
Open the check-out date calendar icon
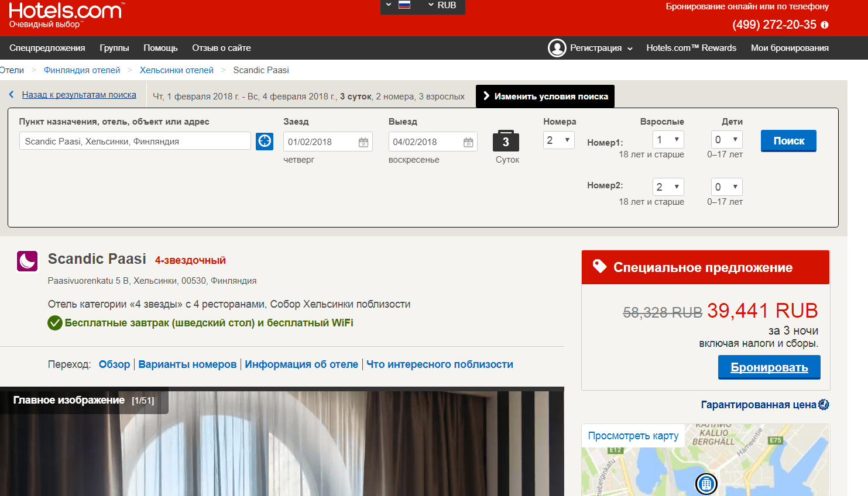click(x=468, y=142)
